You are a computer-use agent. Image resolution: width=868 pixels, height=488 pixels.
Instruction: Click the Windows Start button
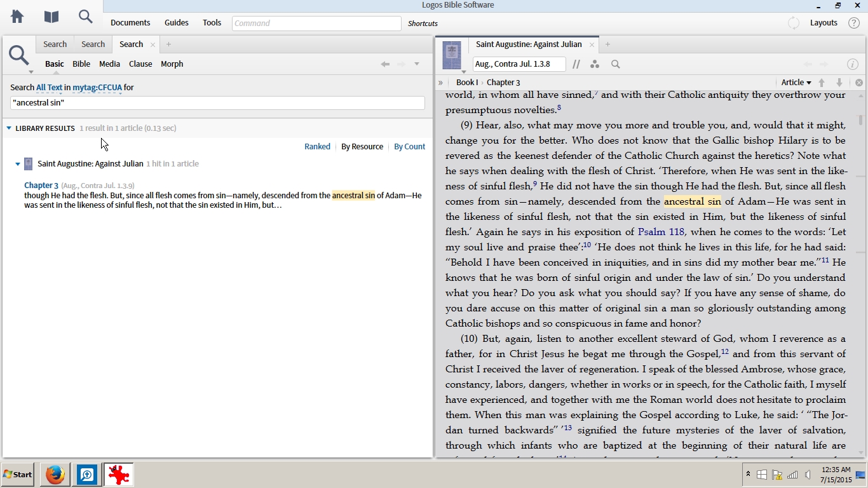[18, 475]
